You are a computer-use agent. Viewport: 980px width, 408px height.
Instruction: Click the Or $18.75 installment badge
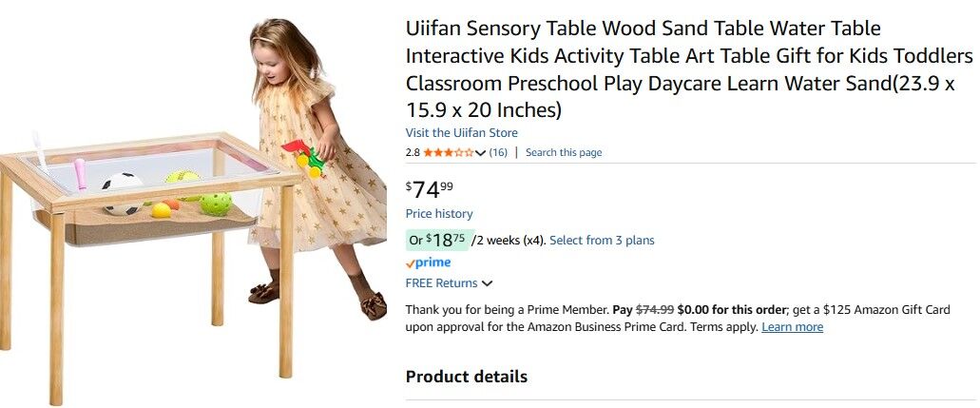pos(437,240)
